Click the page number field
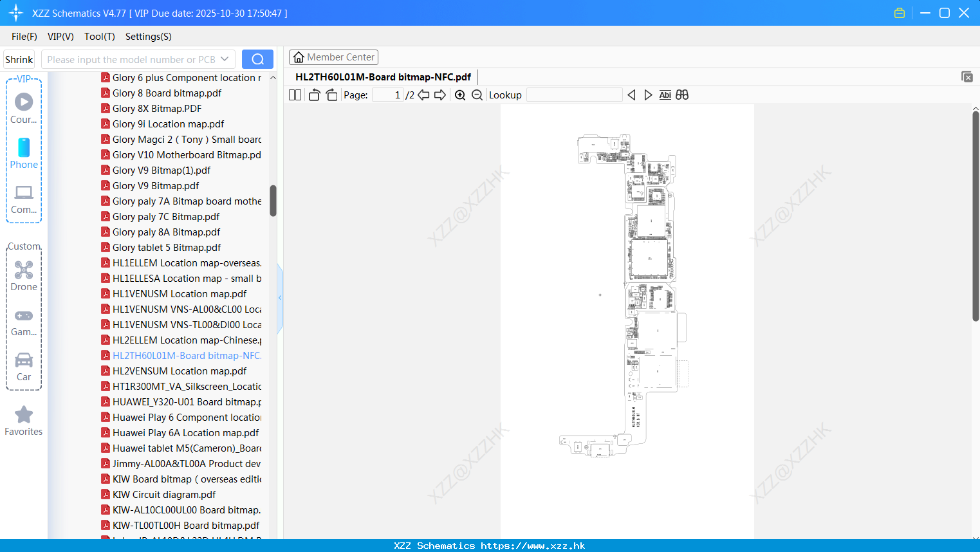The image size is (980, 552). 388,95
